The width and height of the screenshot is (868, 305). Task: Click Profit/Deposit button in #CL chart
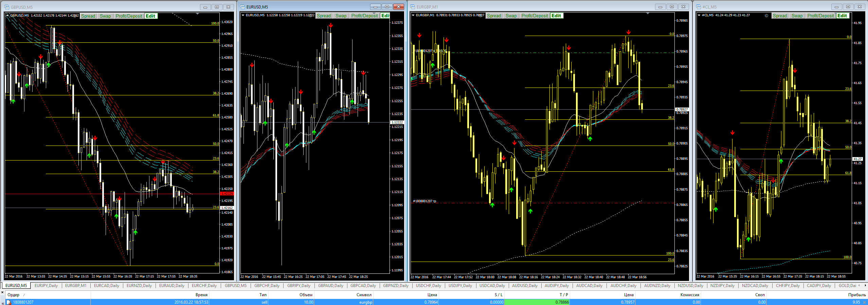point(820,16)
